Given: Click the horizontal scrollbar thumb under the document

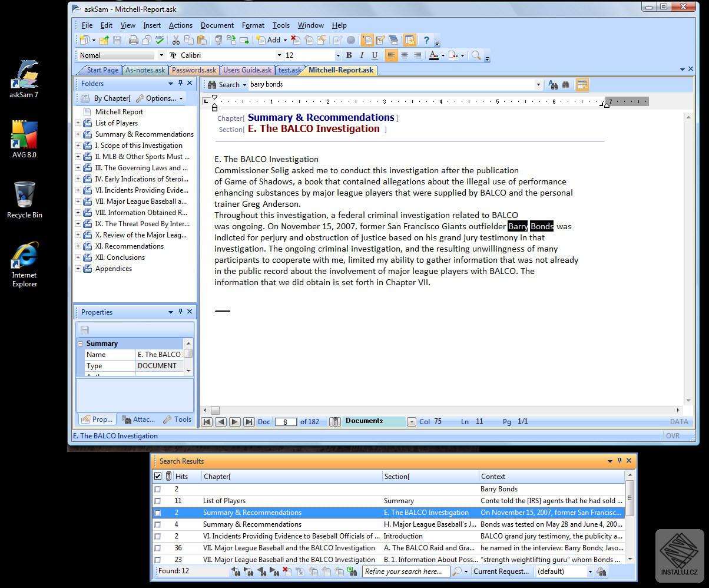Looking at the screenshot, I should click(215, 410).
